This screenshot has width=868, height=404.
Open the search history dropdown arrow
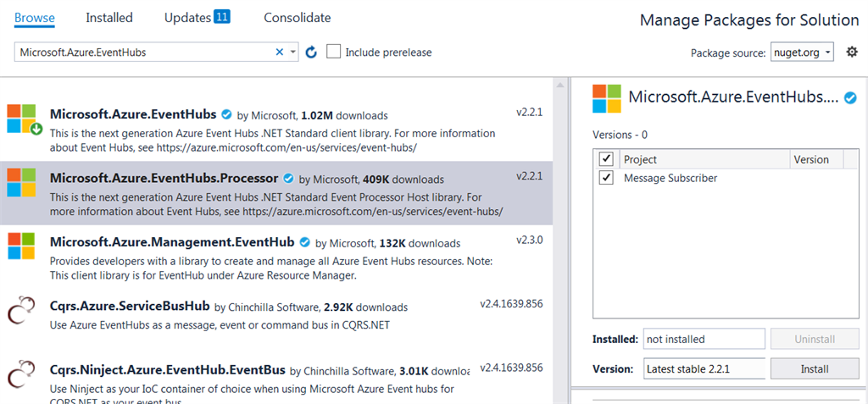292,52
